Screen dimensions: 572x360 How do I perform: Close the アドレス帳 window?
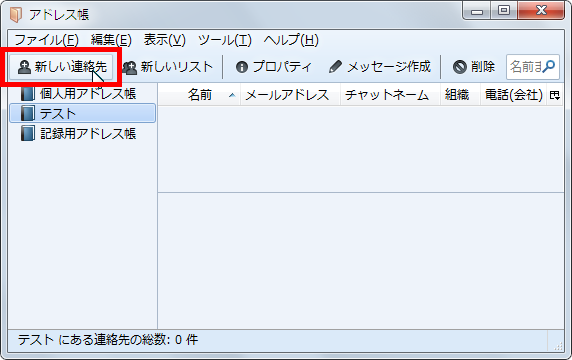[x=541, y=11]
